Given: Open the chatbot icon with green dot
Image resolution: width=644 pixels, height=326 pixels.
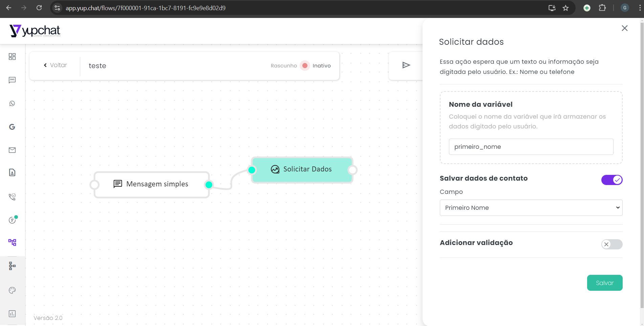Looking at the screenshot, I should pos(13,220).
